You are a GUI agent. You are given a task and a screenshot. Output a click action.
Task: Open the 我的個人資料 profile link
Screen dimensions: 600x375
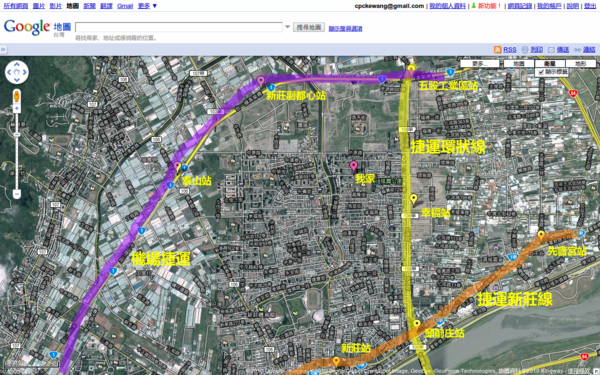pyautogui.click(x=447, y=6)
